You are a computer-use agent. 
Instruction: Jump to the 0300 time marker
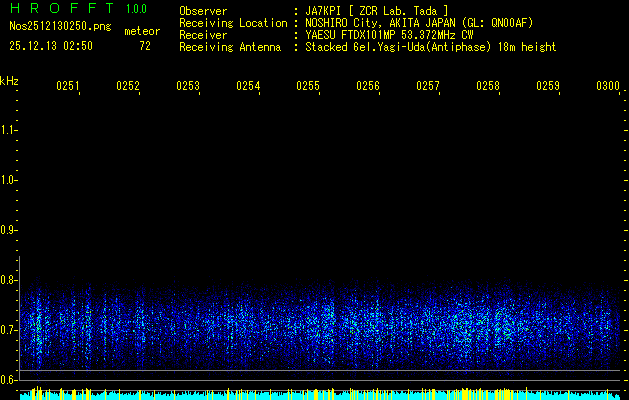click(x=607, y=87)
